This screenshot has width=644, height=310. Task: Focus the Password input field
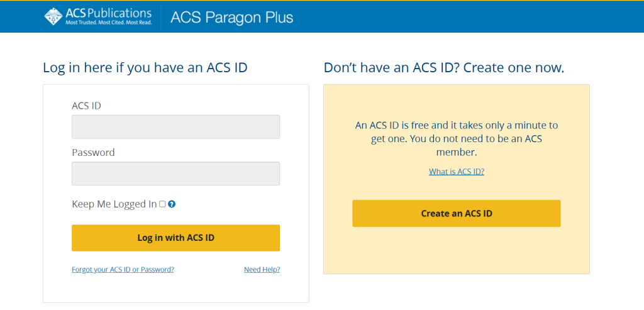pos(176,174)
